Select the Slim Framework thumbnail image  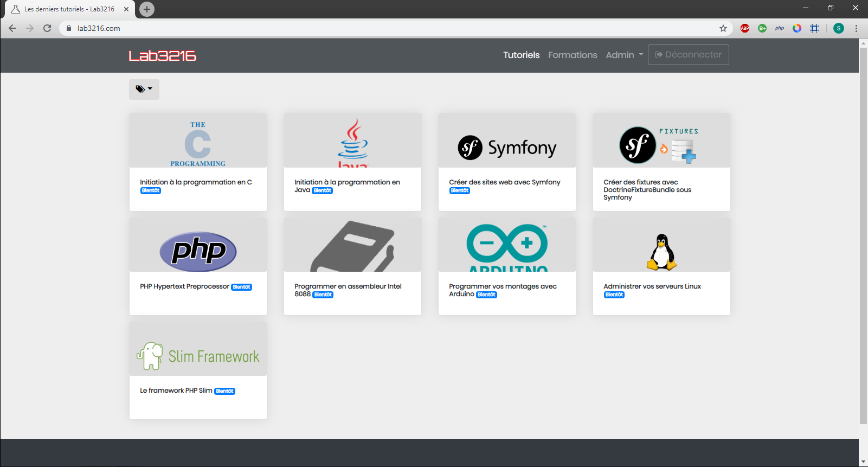pos(198,349)
